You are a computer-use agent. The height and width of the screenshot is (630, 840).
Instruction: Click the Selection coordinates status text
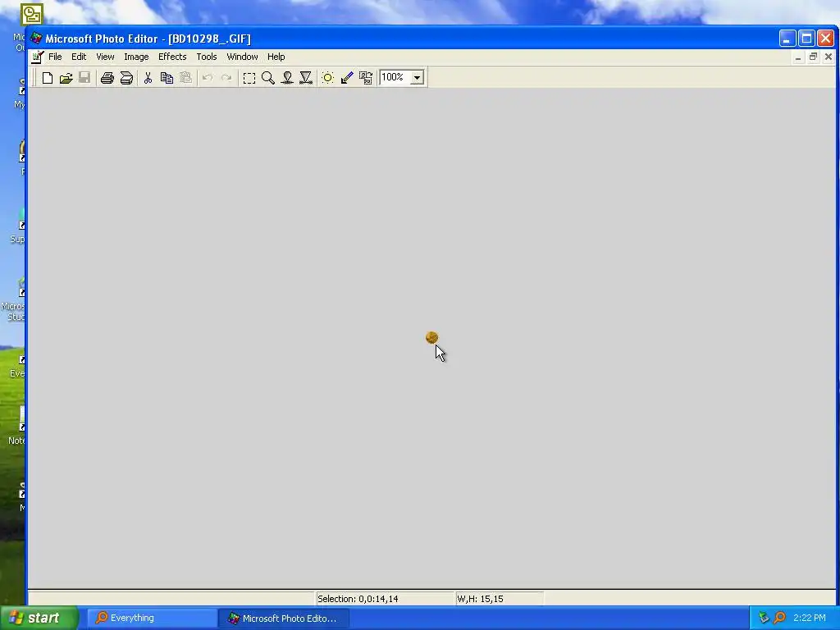point(358,599)
